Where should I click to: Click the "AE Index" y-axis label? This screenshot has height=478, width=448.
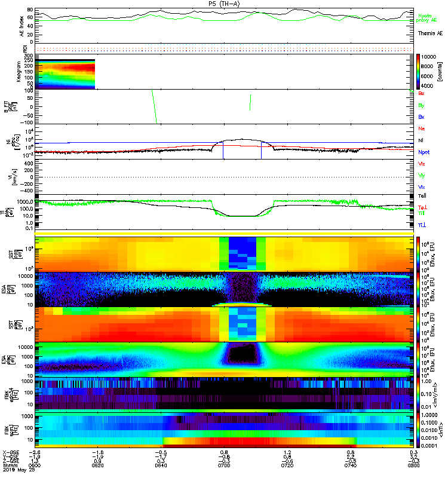click(x=22, y=26)
